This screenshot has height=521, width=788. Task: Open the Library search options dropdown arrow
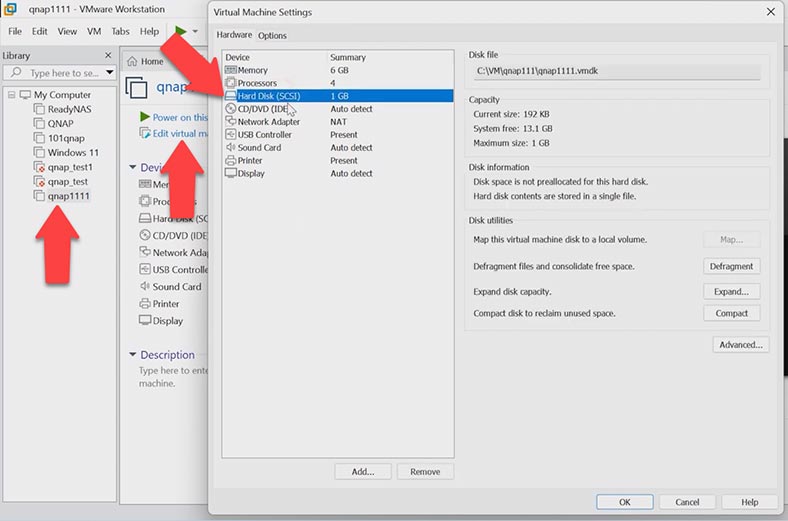coord(109,73)
